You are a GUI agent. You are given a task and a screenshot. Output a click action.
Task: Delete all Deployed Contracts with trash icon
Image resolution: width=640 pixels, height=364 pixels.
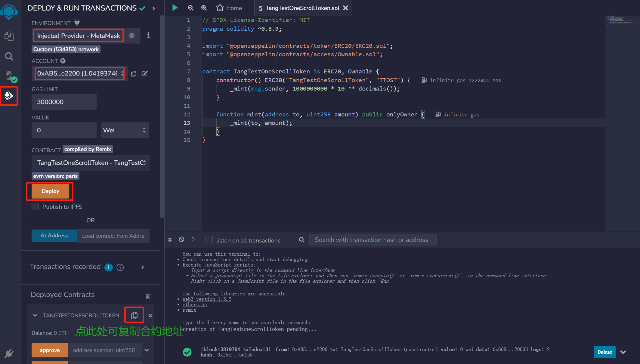point(148,296)
